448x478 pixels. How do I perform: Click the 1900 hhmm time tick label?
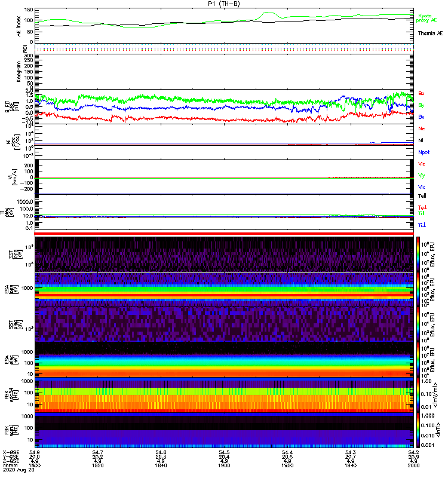pyautogui.click(x=224, y=467)
